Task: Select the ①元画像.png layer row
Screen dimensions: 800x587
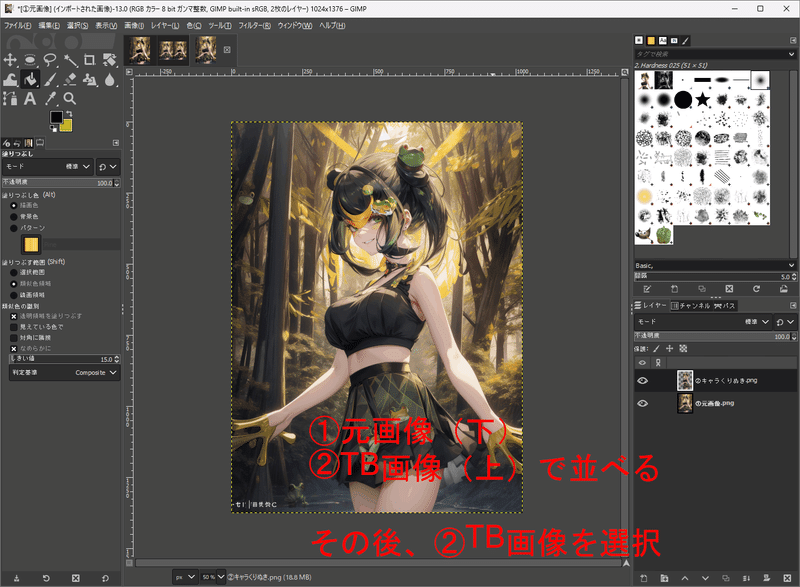Action: pos(715,403)
